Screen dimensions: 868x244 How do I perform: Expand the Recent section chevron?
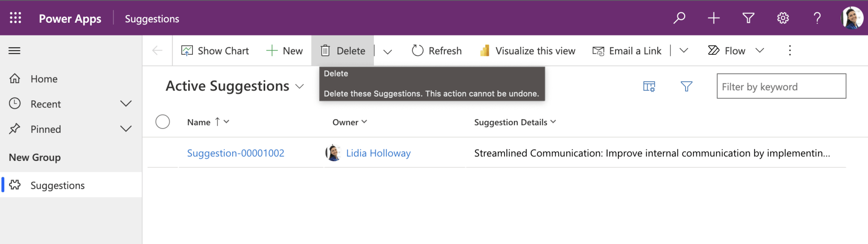[126, 104]
